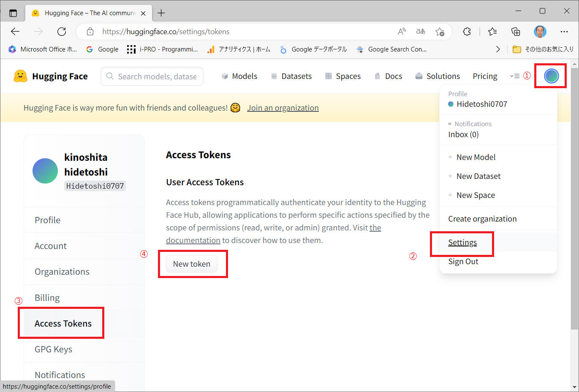The width and height of the screenshot is (579, 392).
Task: Choose Settings from user dropdown
Action: pyautogui.click(x=498, y=242)
